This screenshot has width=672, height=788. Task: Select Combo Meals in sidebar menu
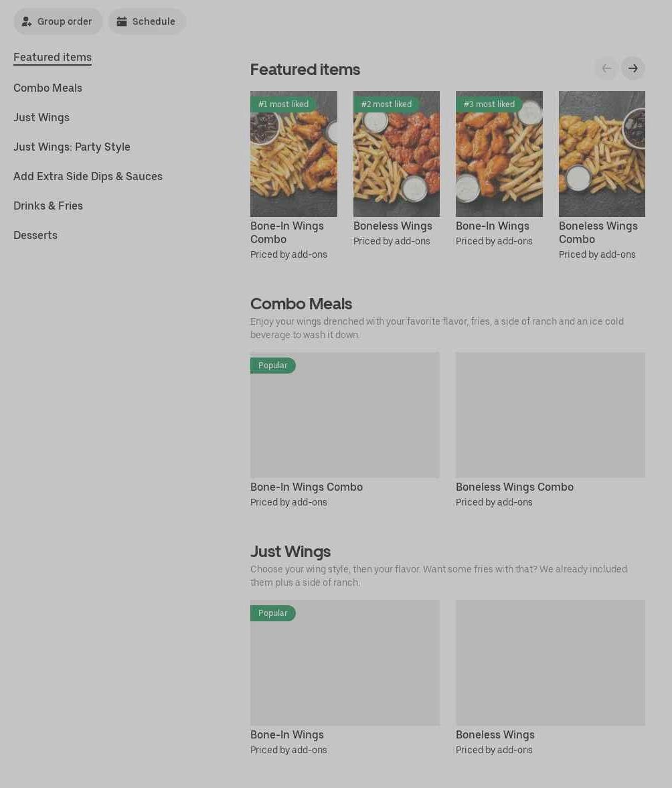tap(48, 88)
